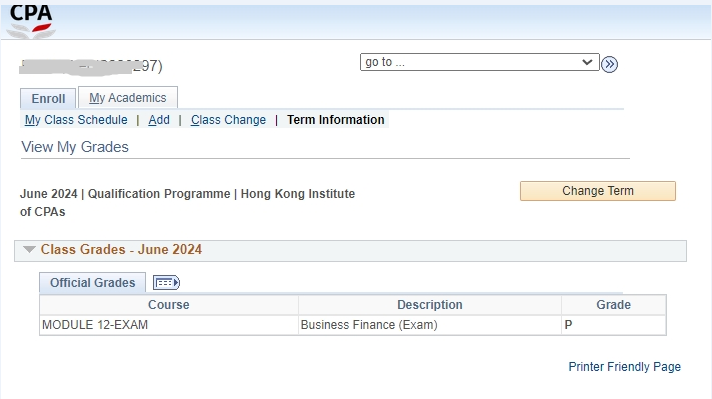Open the Printer Friendly Page link
This screenshot has width=712, height=399.
point(624,367)
